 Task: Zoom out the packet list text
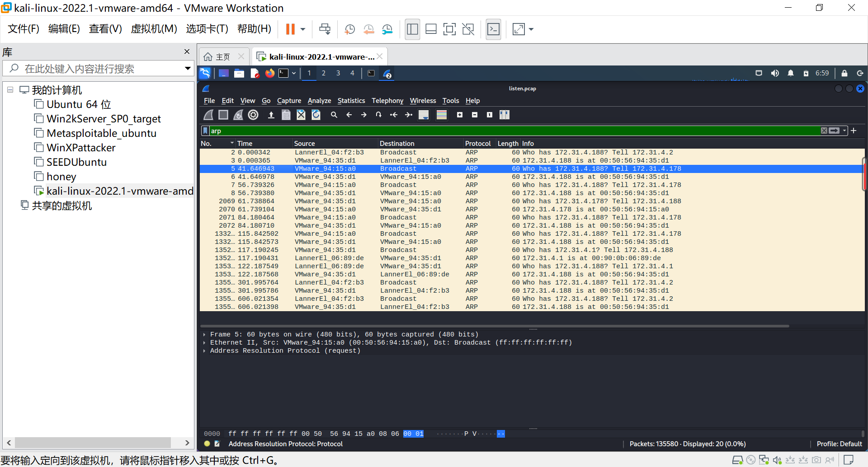[x=475, y=115]
